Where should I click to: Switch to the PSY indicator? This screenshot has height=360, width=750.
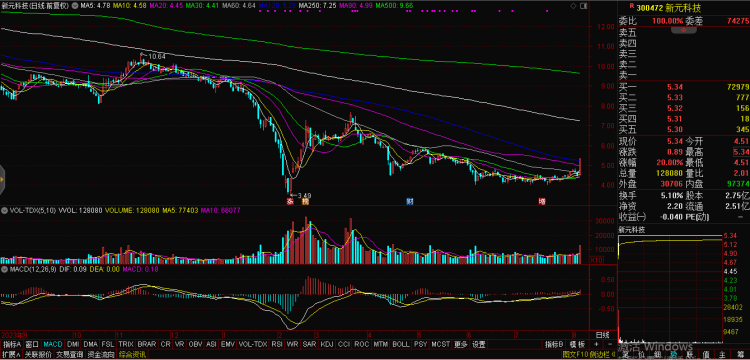pos(420,344)
